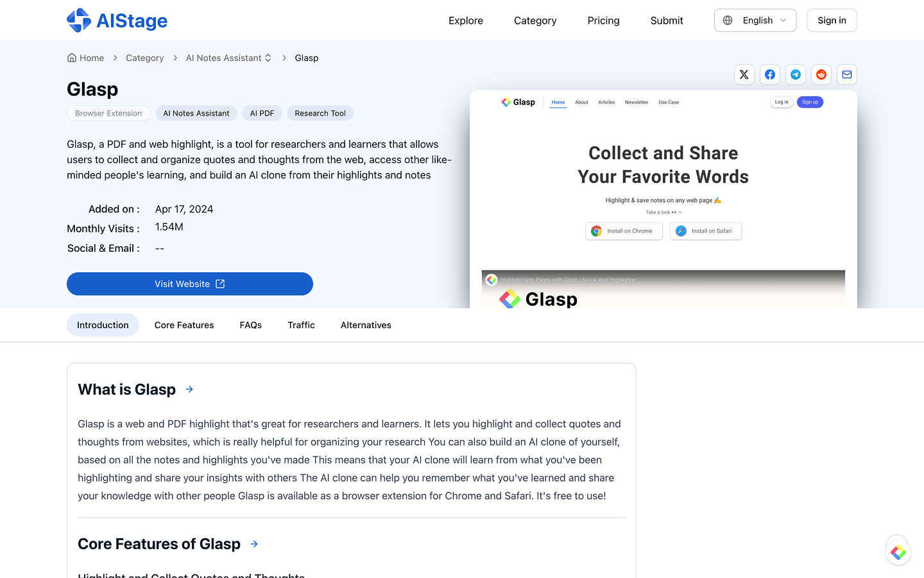Click the Glasp breadcrumb text
The image size is (924, 578).
[307, 58]
